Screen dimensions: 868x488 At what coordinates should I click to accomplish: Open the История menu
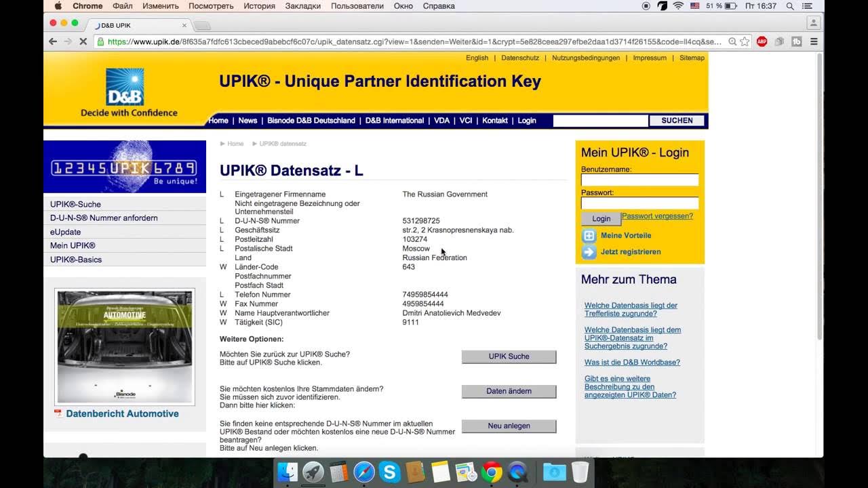pos(260,6)
